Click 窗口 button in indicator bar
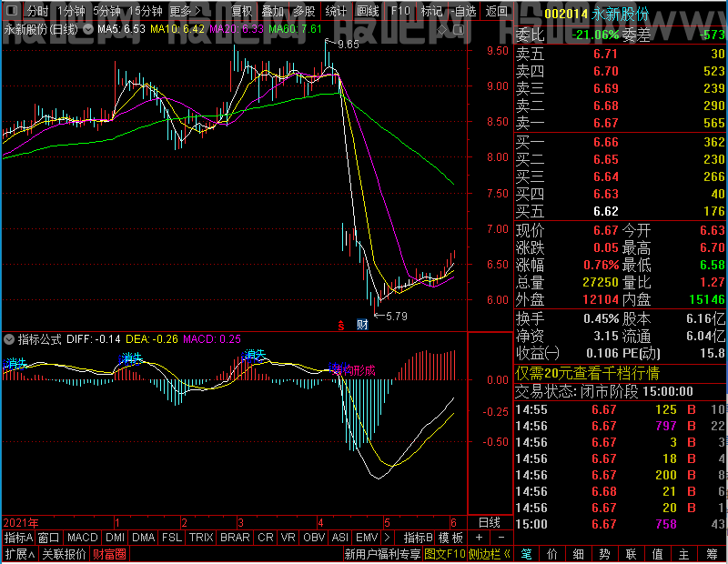The image size is (728, 564). 49,538
